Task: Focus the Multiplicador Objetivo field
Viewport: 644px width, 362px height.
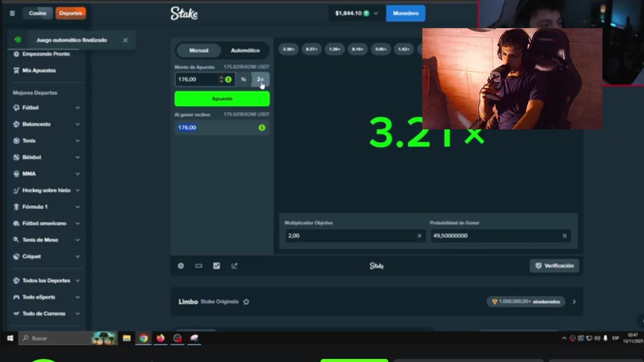Action: coord(355,236)
